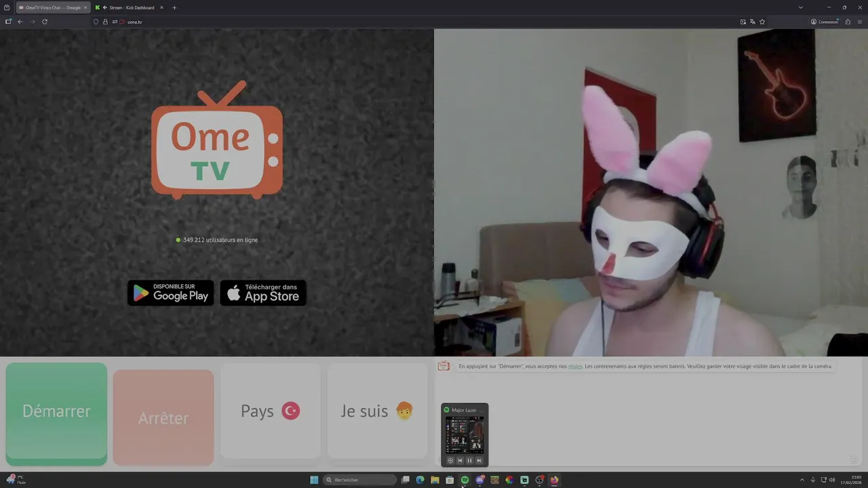This screenshot has width=868, height=488.
Task: Show hidden system tray icons
Action: click(802, 480)
